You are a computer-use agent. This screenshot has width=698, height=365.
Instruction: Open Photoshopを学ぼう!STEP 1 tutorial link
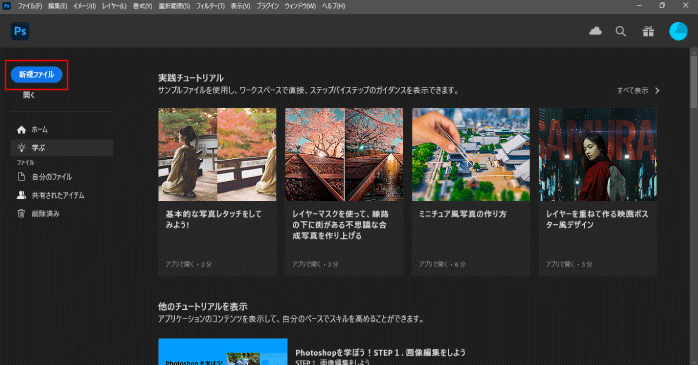point(381,353)
